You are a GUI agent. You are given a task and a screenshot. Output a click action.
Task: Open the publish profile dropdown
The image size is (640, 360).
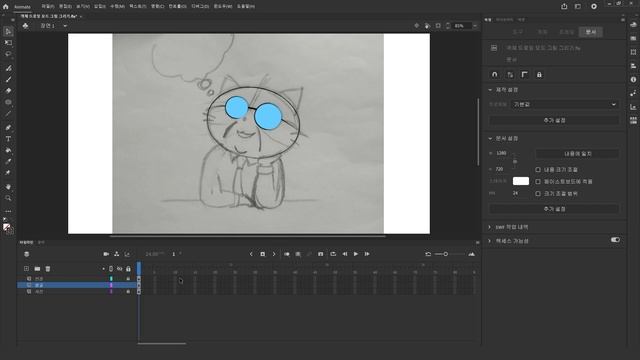tap(565, 104)
